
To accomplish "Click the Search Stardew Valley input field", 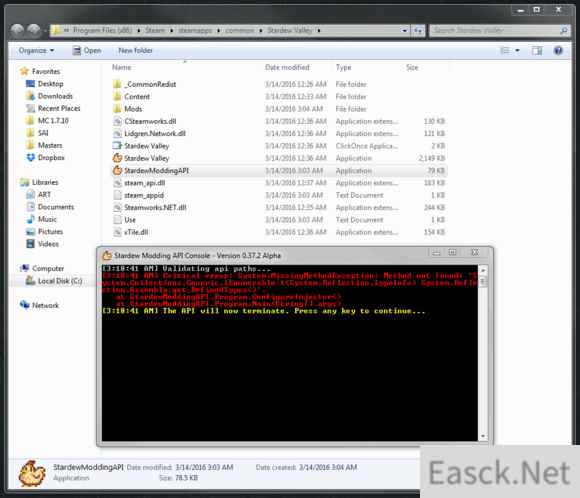I will point(495,30).
